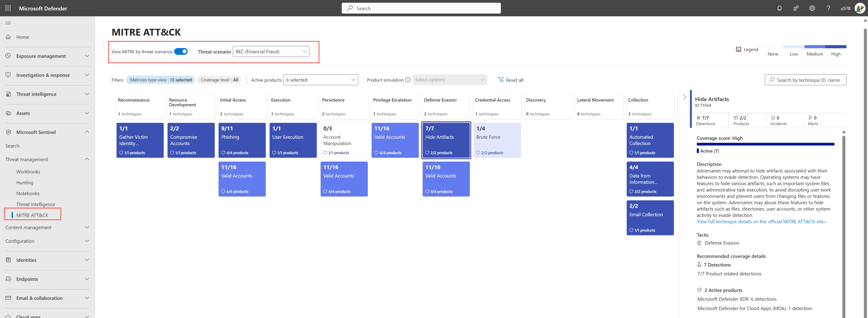This screenshot has width=868, height=318.
Task: Reset all active filters
Action: [x=509, y=80]
